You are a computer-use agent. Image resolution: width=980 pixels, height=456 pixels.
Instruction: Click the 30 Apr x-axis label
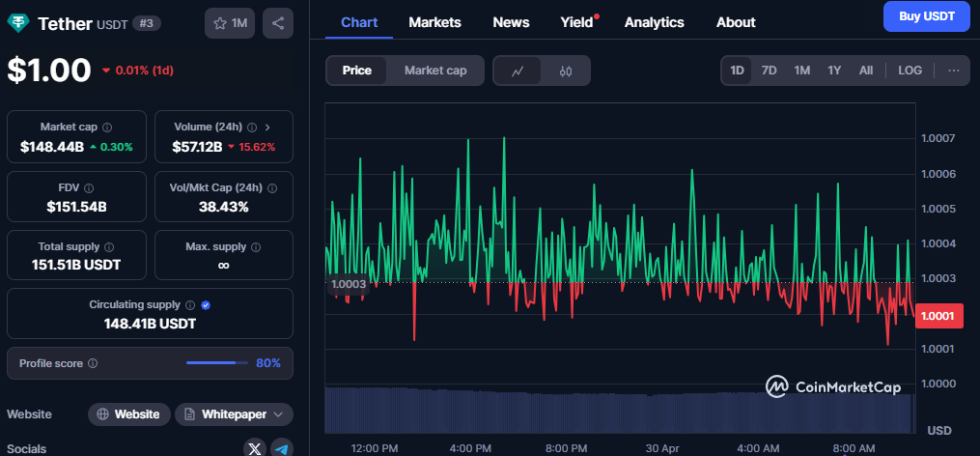(x=661, y=448)
